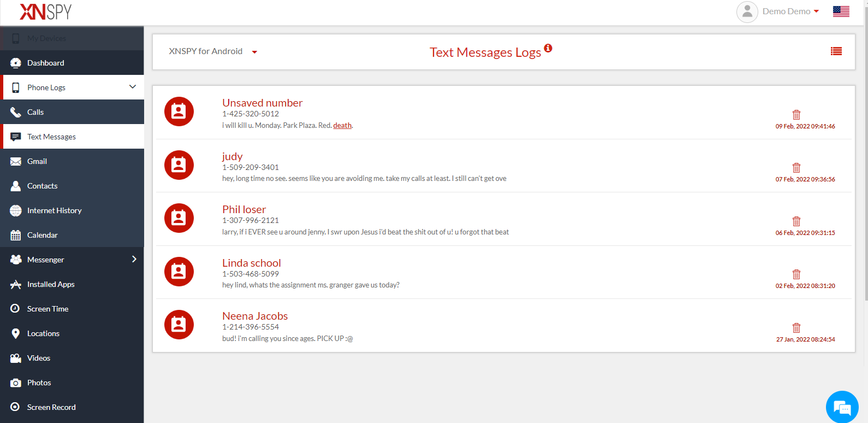Click the Screen Time clock icon
This screenshot has height=423, width=868.
(15, 308)
